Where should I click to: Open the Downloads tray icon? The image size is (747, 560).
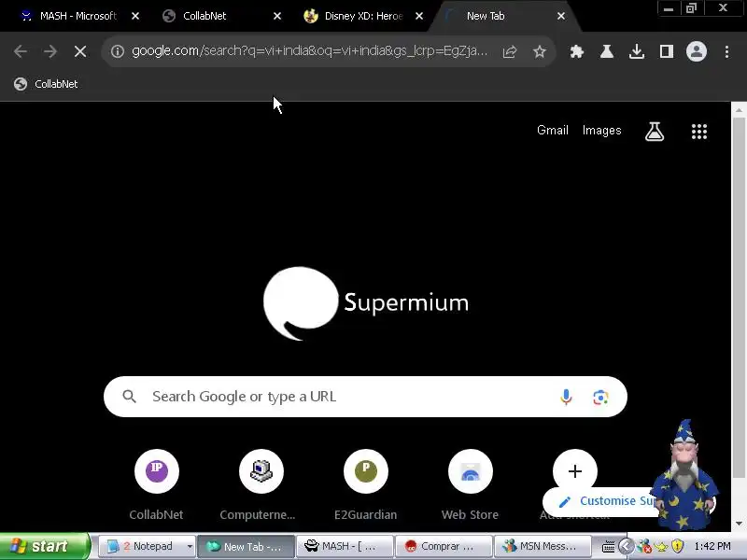click(637, 51)
